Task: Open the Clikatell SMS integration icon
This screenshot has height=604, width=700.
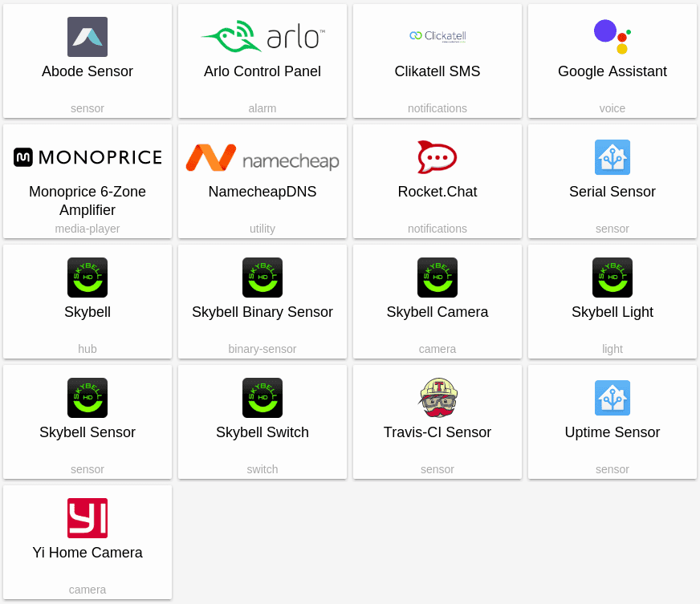Action: 437,36
